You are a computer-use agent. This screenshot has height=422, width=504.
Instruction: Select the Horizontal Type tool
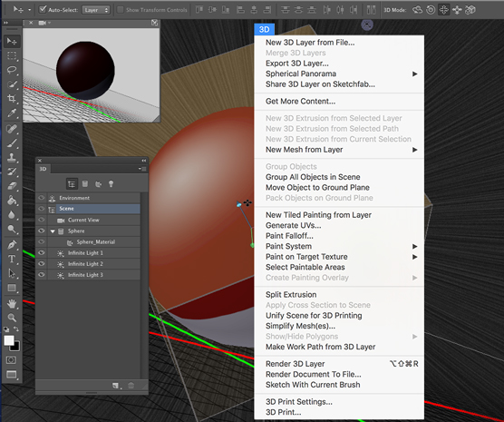(12, 259)
